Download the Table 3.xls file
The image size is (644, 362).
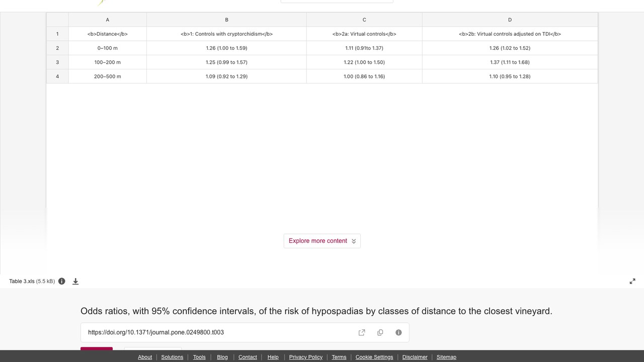click(x=75, y=281)
